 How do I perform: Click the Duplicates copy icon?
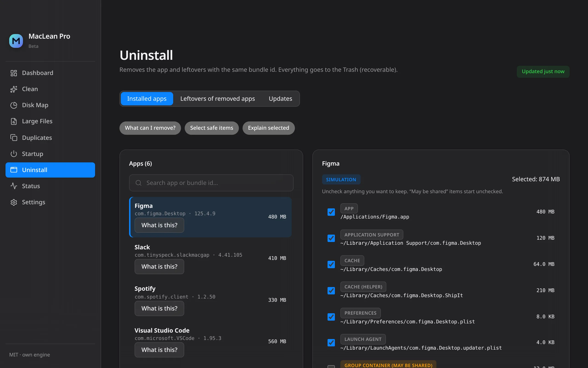point(14,138)
